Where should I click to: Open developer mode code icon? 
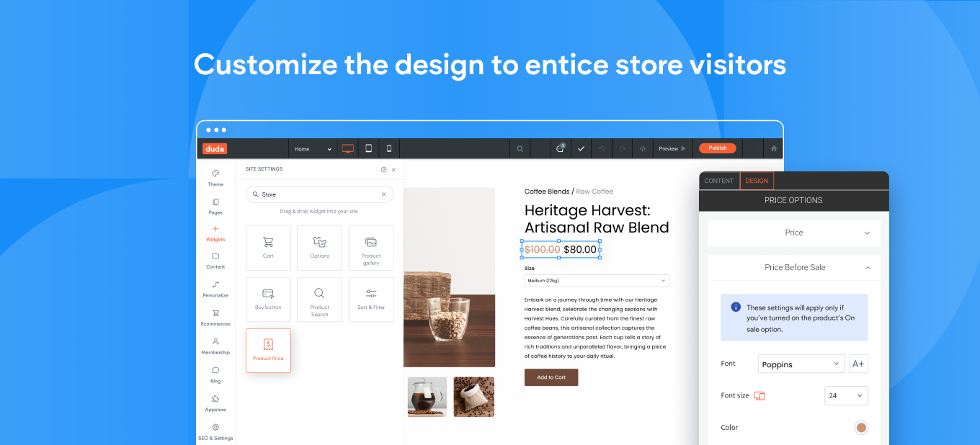tap(643, 149)
